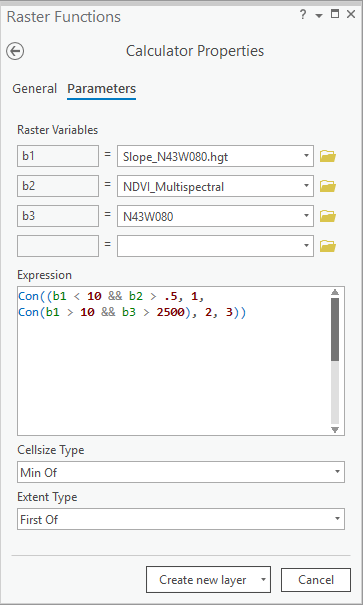The width and height of the screenshot is (363, 605).
Task: Select the Parameters tab
Action: tap(101, 89)
